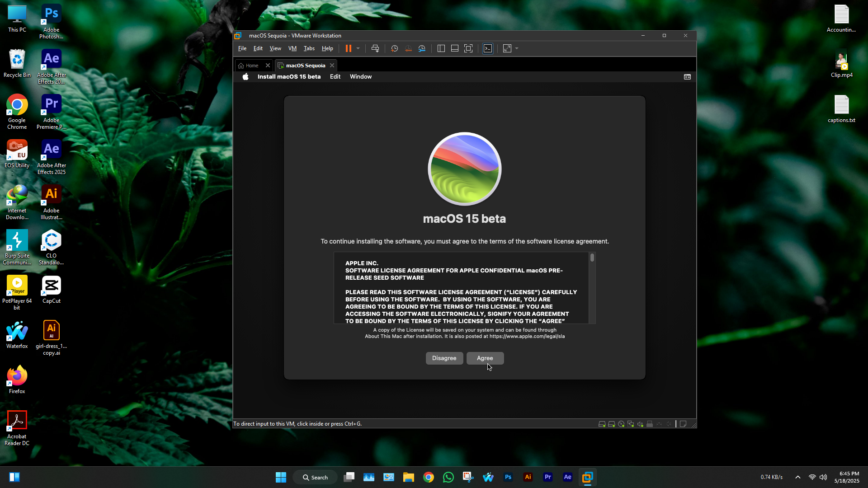Click the Disagree button
This screenshot has width=868, height=488.
(x=444, y=358)
